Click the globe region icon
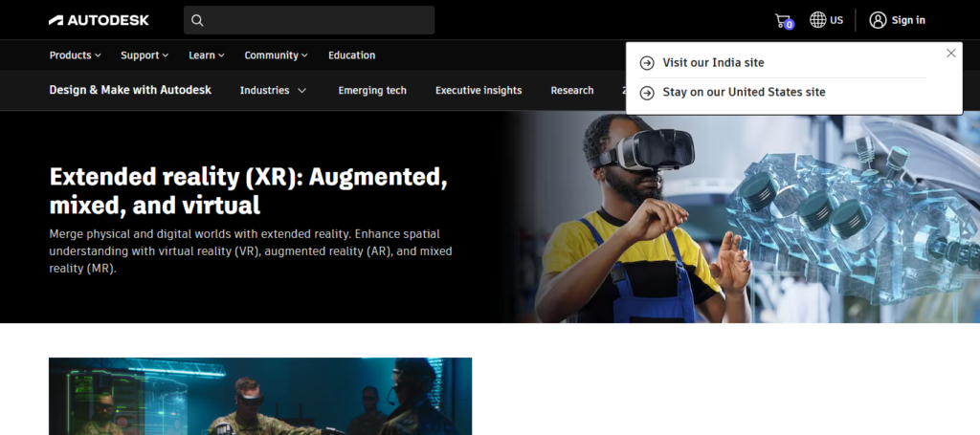The image size is (980, 435). point(817,20)
